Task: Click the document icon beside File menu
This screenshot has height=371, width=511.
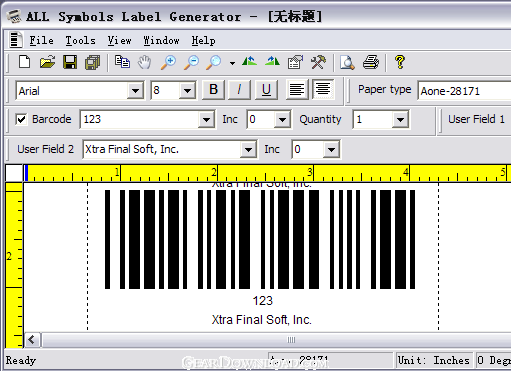Action: [x=15, y=40]
